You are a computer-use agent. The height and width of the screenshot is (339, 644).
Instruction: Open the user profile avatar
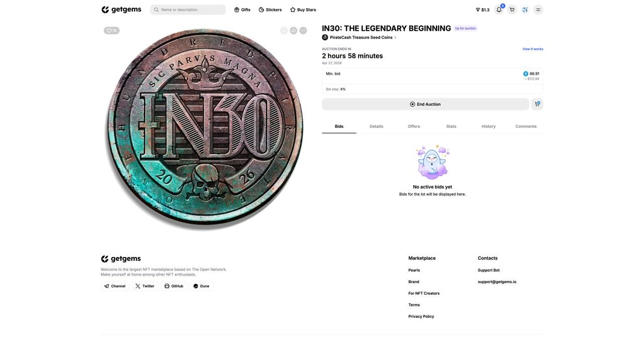(x=525, y=10)
